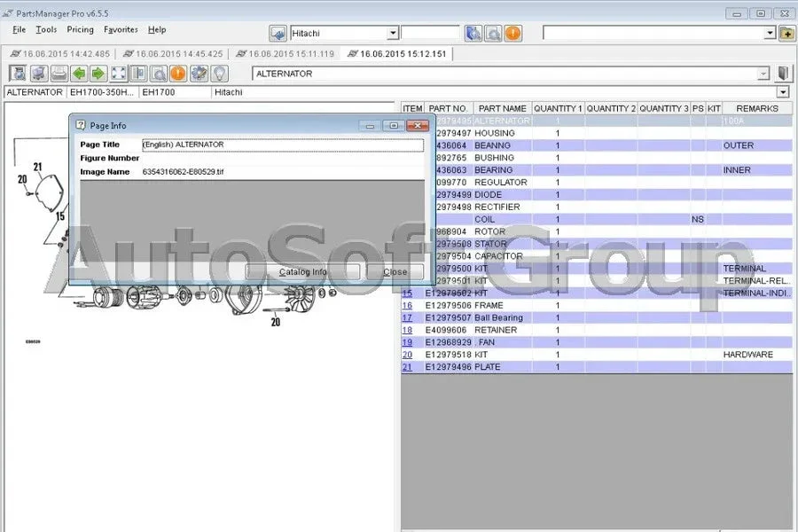Open the Hitachi catalog dropdown

click(x=393, y=33)
